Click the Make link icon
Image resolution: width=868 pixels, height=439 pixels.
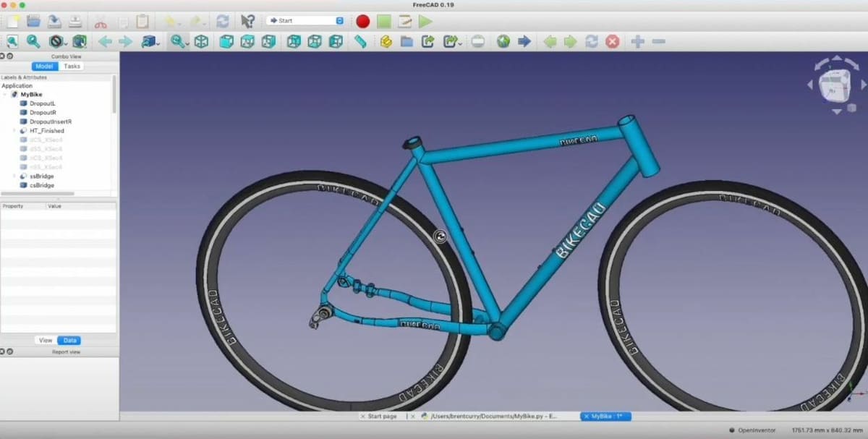pyautogui.click(x=427, y=41)
